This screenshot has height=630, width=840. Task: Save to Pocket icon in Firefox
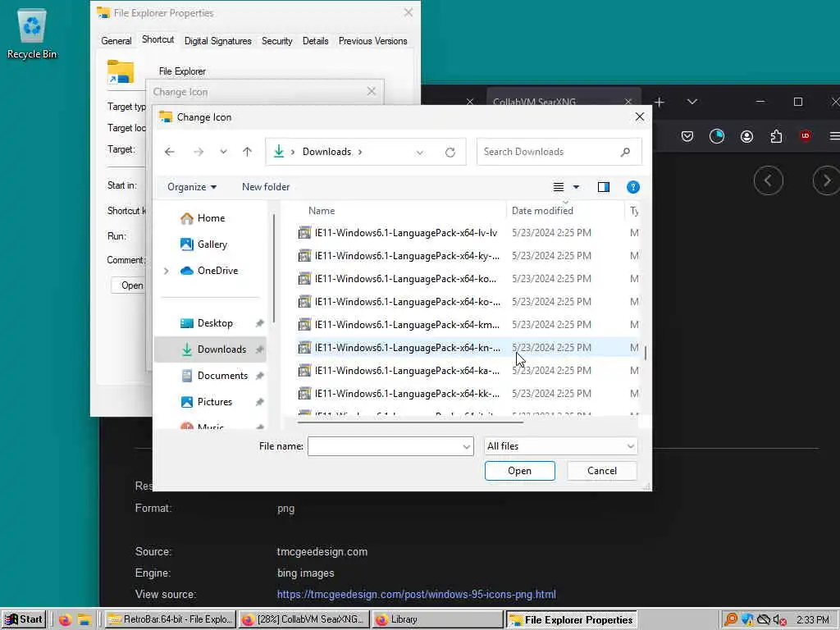(687, 137)
